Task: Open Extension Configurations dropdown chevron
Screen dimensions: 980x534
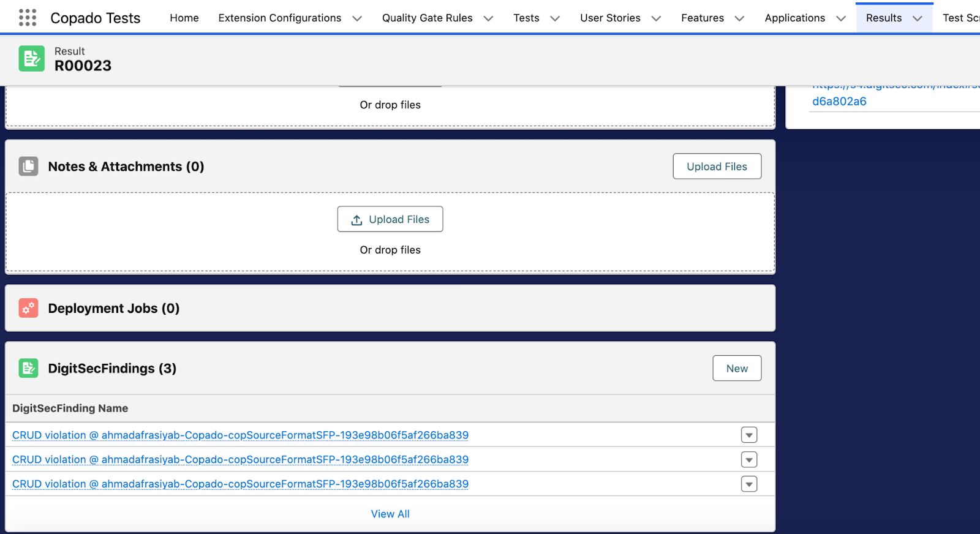Action: (x=357, y=18)
